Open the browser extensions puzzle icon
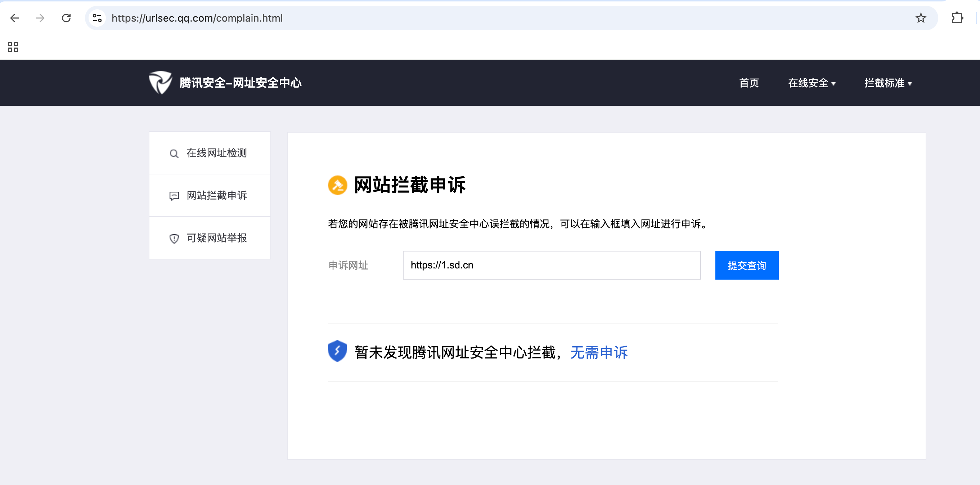The width and height of the screenshot is (980, 485). pyautogui.click(x=957, y=18)
